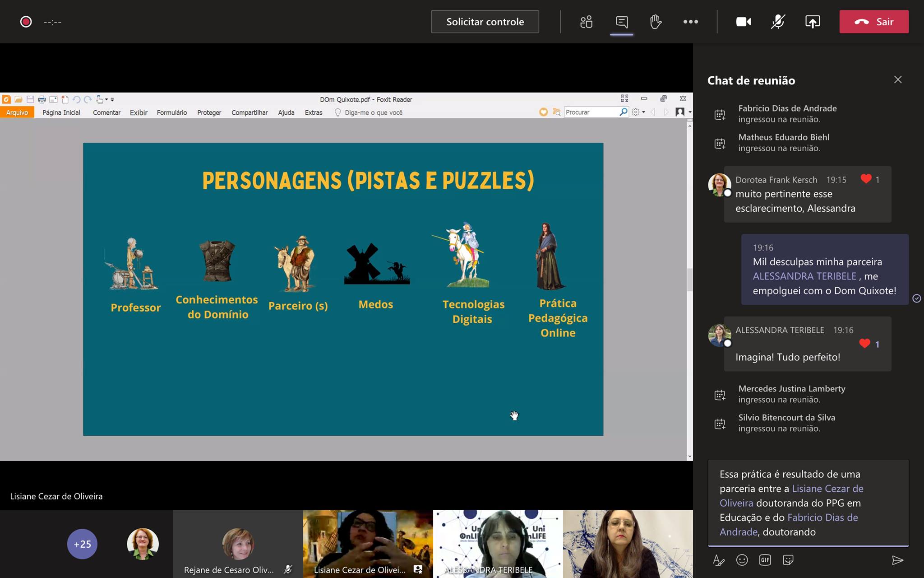Open Ajuda tab in Foxit Reader
This screenshot has height=578, width=924.
click(286, 112)
